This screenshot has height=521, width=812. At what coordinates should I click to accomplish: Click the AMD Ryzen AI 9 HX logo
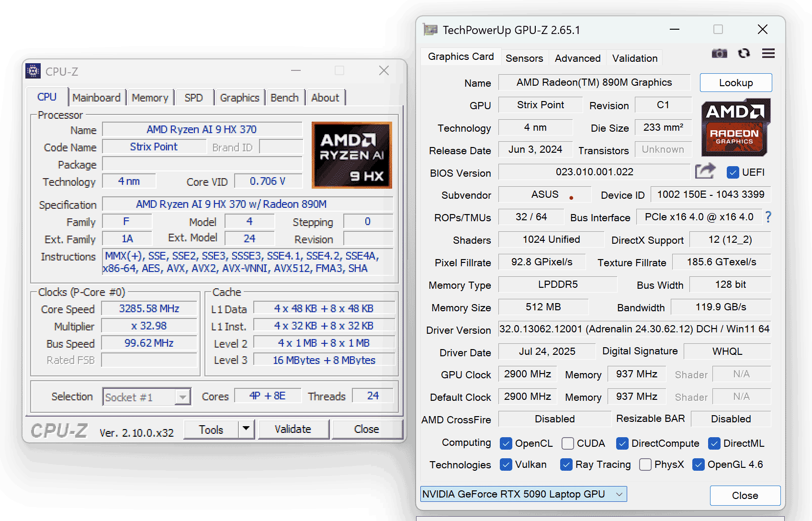(351, 155)
